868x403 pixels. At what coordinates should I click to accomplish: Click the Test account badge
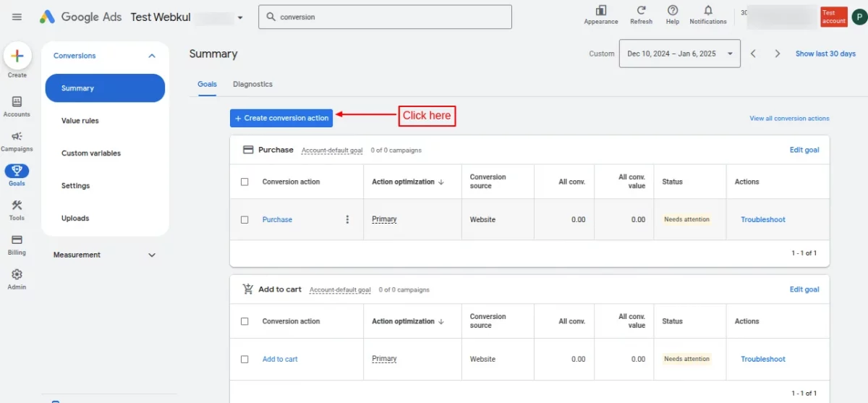[834, 17]
